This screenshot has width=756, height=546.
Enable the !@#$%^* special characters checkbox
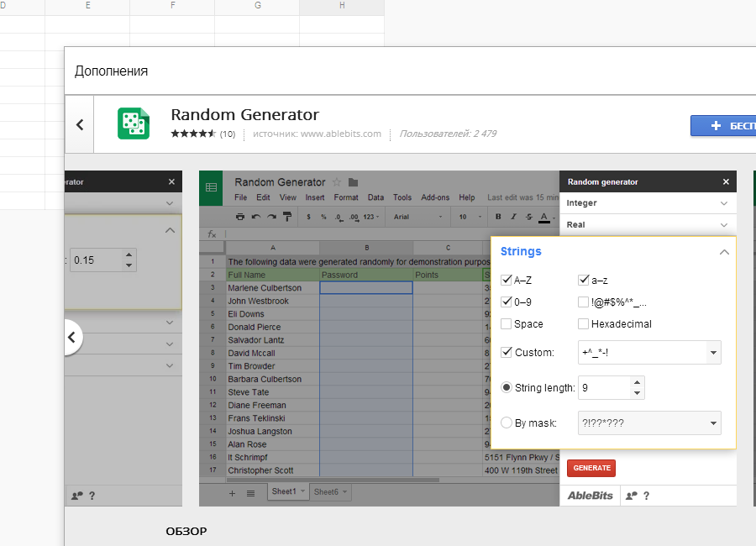pos(584,302)
